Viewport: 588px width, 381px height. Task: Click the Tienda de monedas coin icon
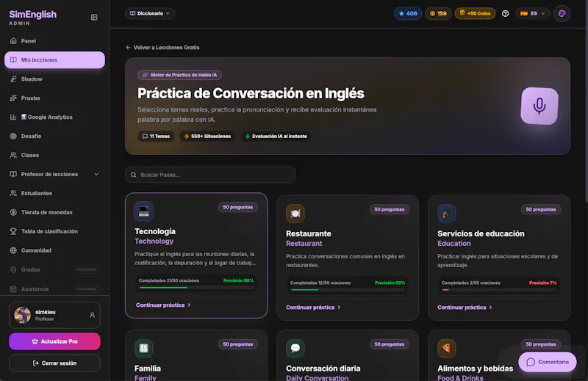click(x=13, y=212)
